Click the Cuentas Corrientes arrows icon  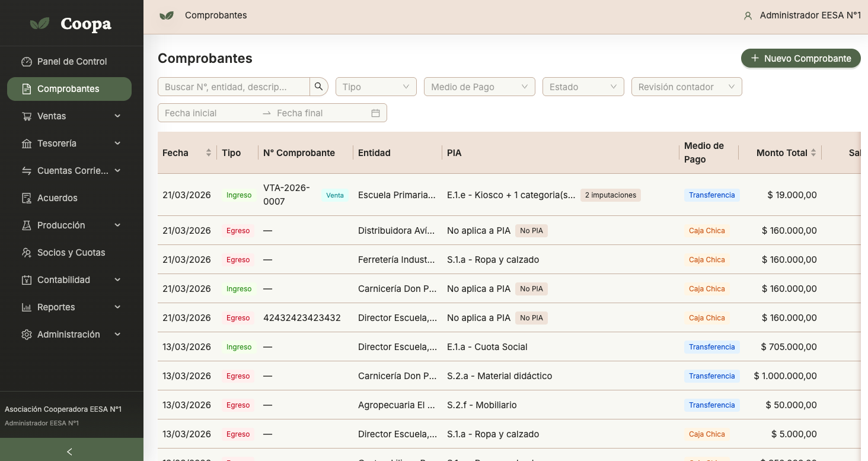(27, 171)
